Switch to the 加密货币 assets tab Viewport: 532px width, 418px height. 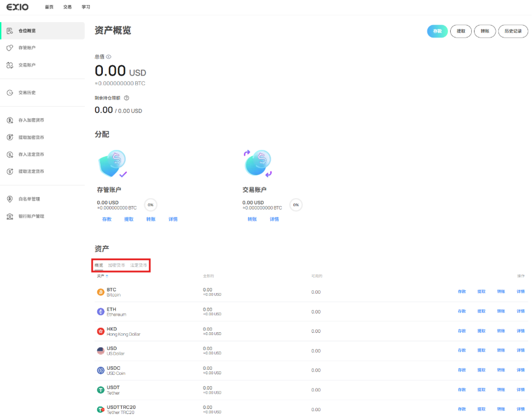(x=117, y=265)
